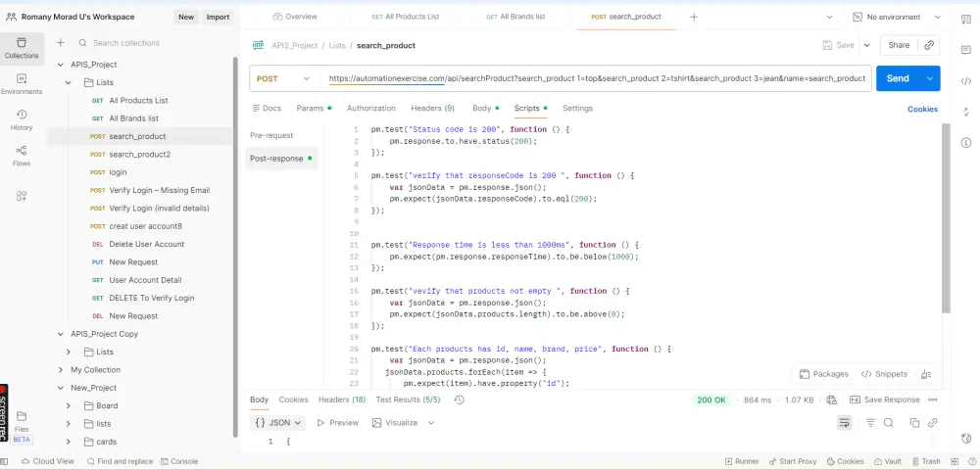Image resolution: width=980 pixels, height=470 pixels.
Task: Search within the response body
Action: coord(888,423)
